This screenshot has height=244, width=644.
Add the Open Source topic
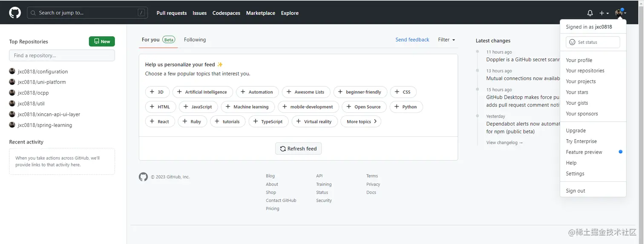364,107
